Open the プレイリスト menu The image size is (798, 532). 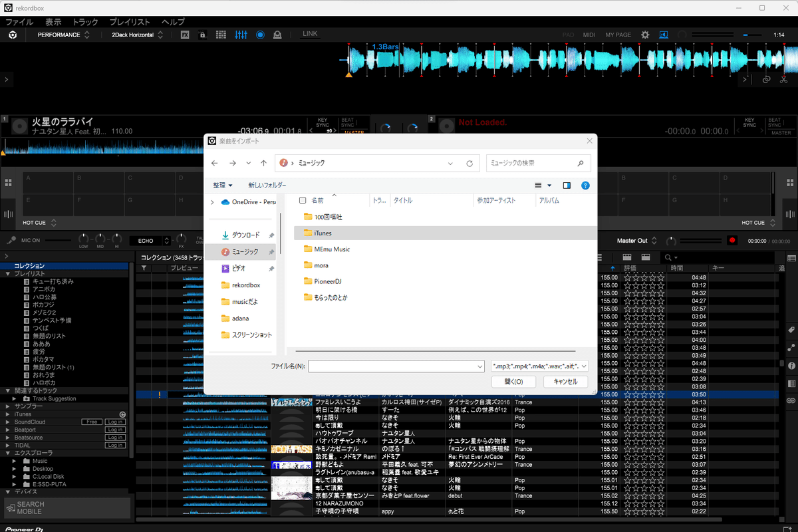[x=130, y=22]
